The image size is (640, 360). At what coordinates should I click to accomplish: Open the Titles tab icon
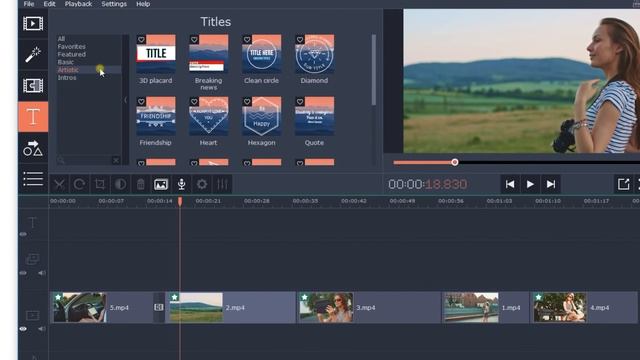(33, 117)
